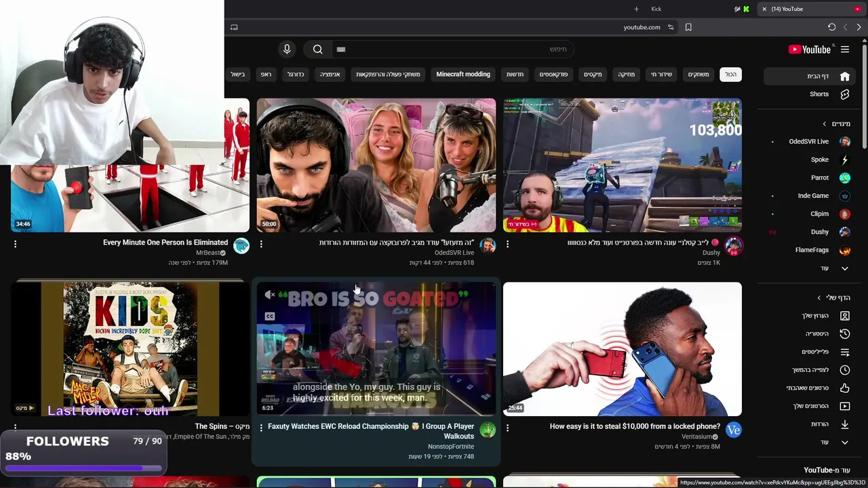Select the מיקסים filter chip
The height and width of the screenshot is (488, 868).
[593, 75]
